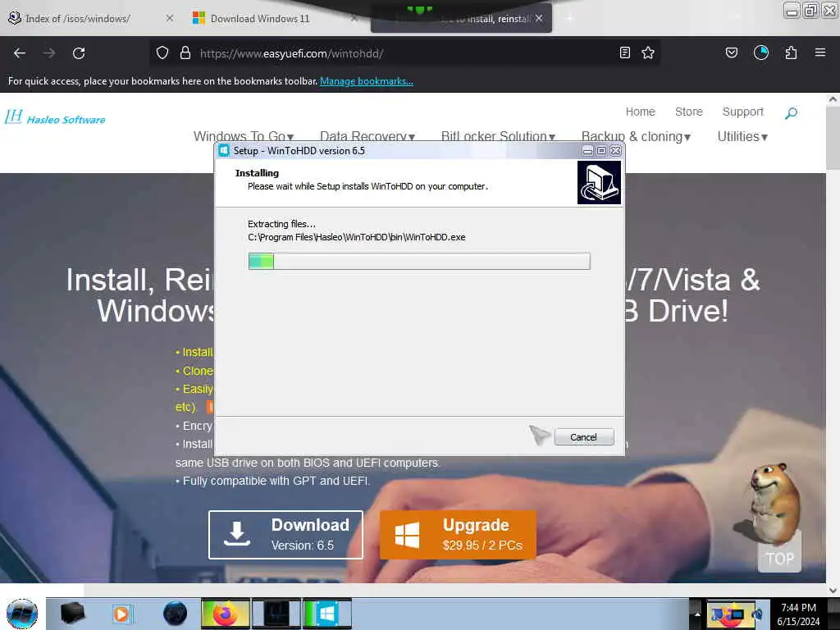Screen dimensions: 840x630
Task: Go back to the previous page
Action: (20, 53)
